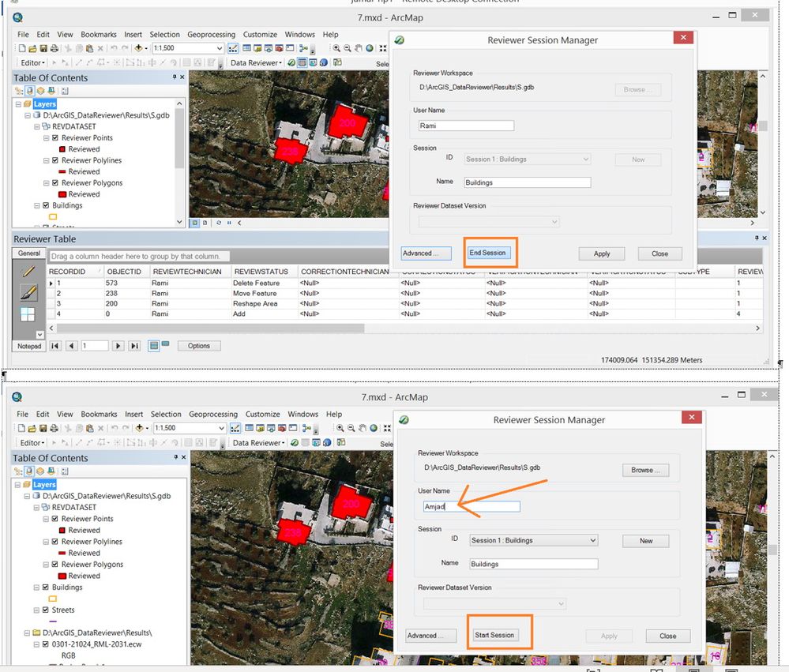
Task: Toggle Reviewer Table icon in top window toolbar
Action: click(x=302, y=63)
